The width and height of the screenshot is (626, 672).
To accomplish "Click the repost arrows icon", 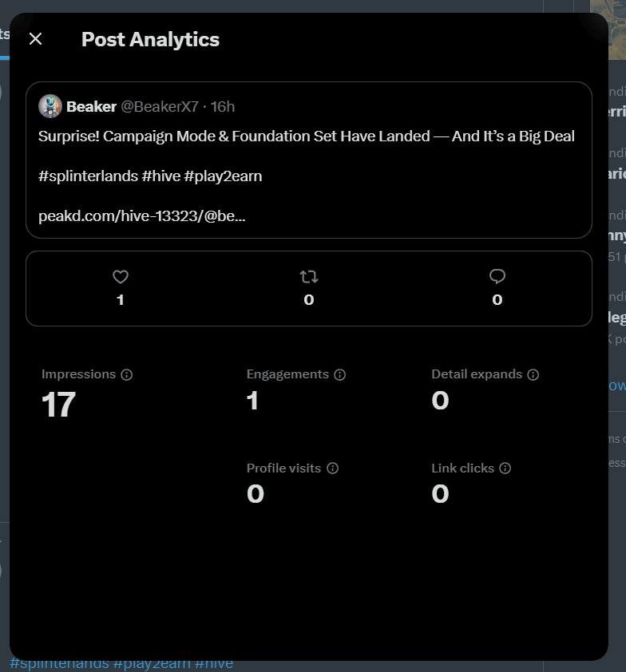I will click(x=309, y=277).
